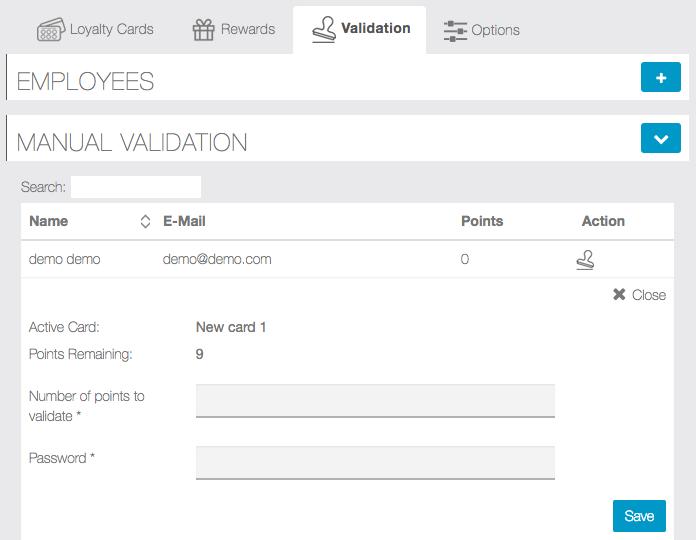The image size is (696, 540).
Task: Click the Password input field
Action: [375, 463]
